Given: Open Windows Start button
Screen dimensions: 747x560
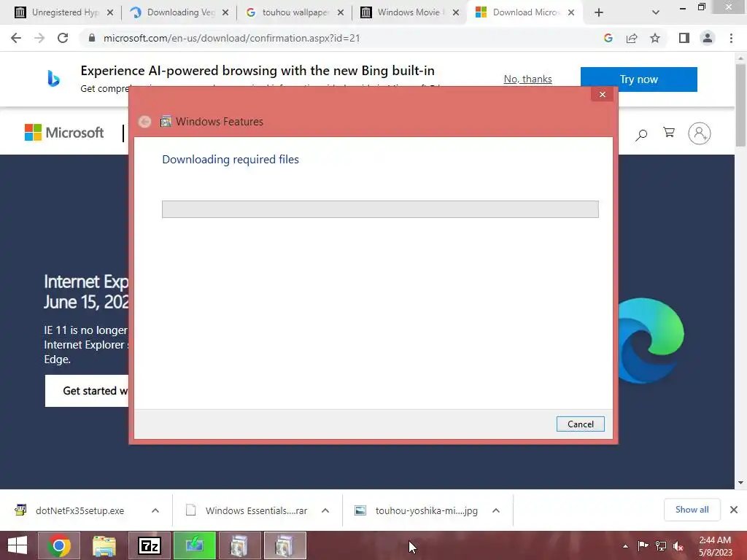Looking at the screenshot, I should point(18,545).
